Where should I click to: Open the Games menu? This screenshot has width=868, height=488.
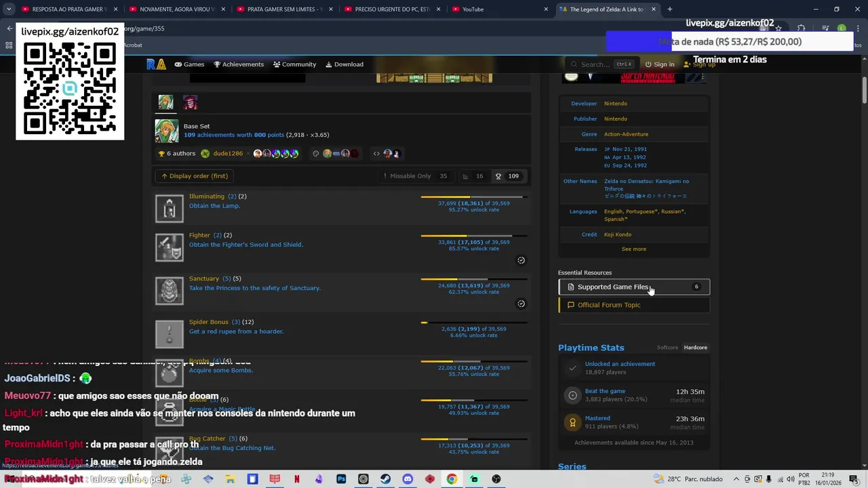click(x=189, y=64)
